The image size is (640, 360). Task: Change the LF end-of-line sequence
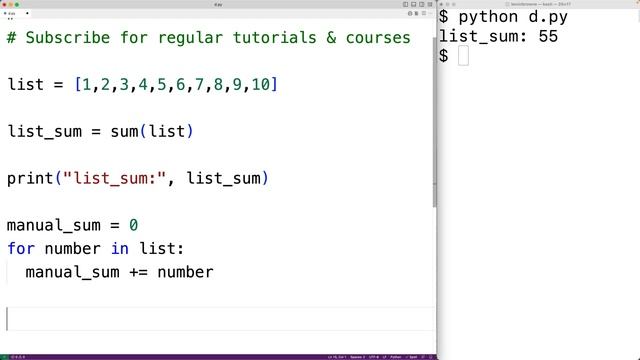pyautogui.click(x=384, y=357)
